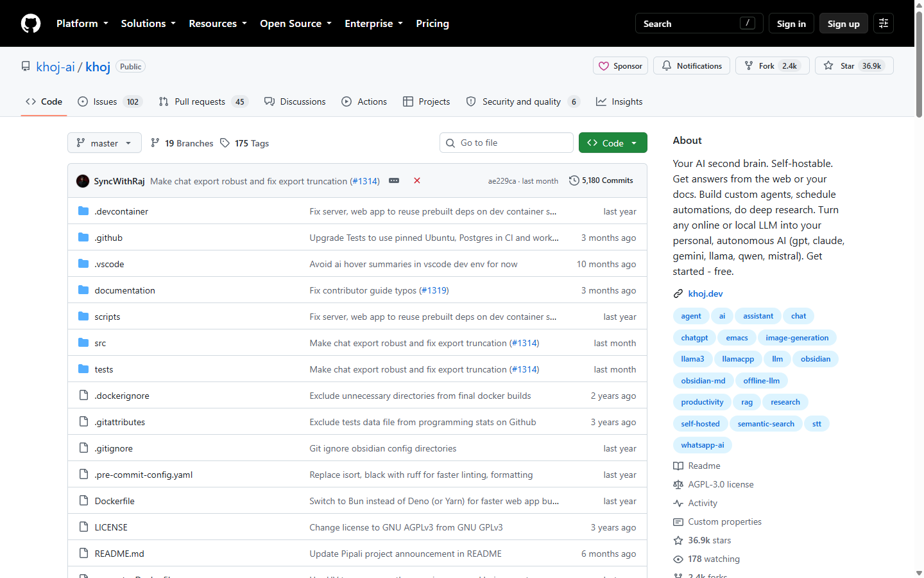Image resolution: width=924 pixels, height=578 pixels.
Task: Expand commit message ellipsis icon
Action: (x=394, y=181)
